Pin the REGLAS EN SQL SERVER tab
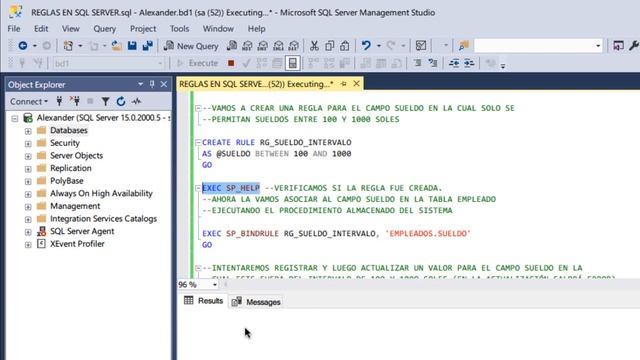The image size is (640, 360). tap(344, 84)
